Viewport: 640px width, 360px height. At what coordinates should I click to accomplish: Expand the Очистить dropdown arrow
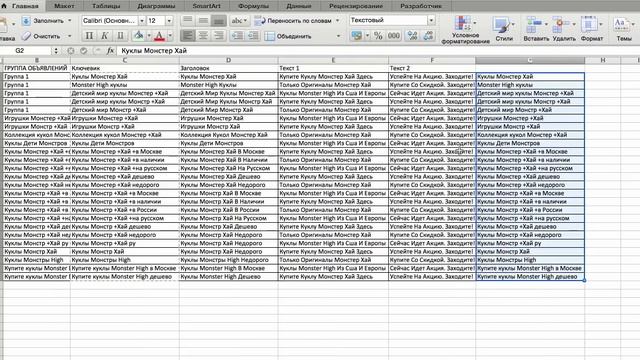[x=69, y=36]
